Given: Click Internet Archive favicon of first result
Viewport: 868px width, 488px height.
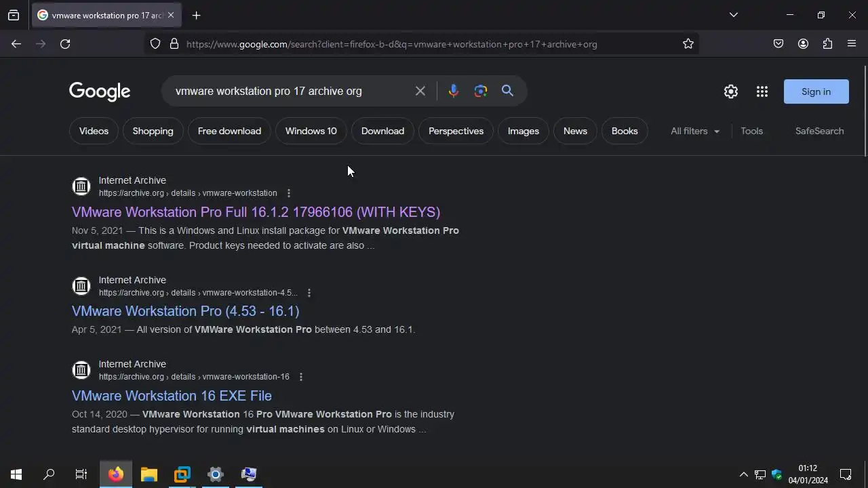Looking at the screenshot, I should 81,186.
